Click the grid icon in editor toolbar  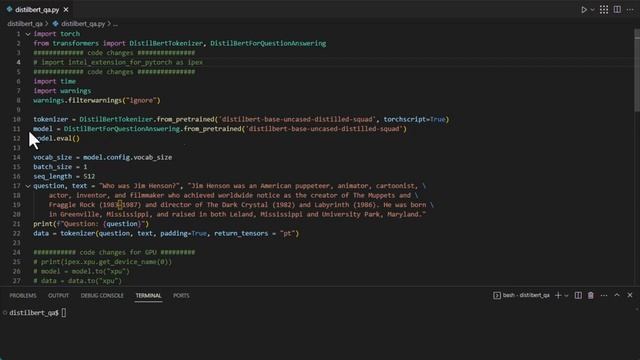click(x=604, y=9)
